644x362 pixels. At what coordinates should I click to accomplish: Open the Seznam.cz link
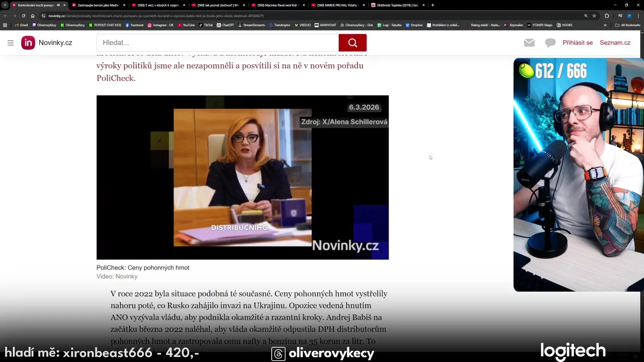coord(615,43)
